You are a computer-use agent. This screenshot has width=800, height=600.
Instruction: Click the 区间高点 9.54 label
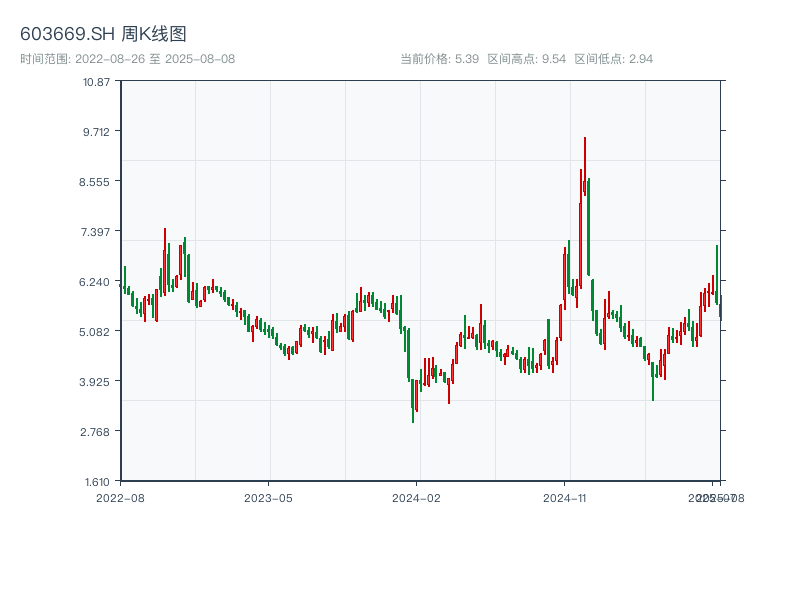pos(527,59)
